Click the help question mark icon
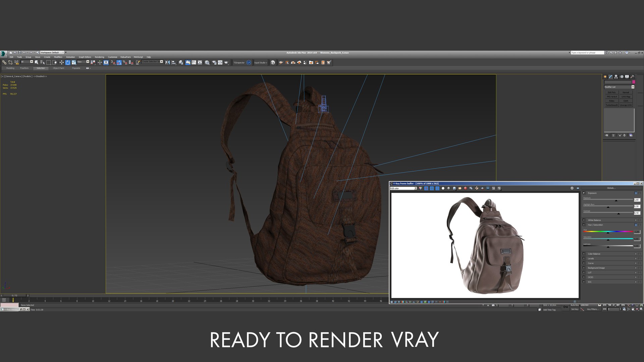 pyautogui.click(x=627, y=53)
